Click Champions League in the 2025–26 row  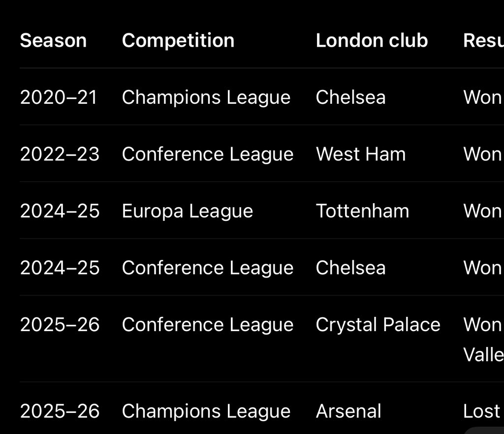click(x=206, y=411)
